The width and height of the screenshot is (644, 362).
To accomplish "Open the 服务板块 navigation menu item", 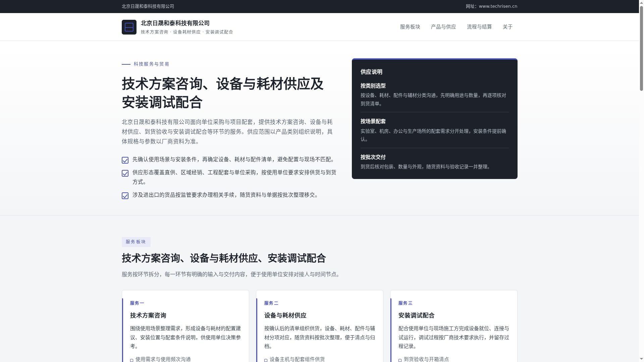I will point(410,27).
